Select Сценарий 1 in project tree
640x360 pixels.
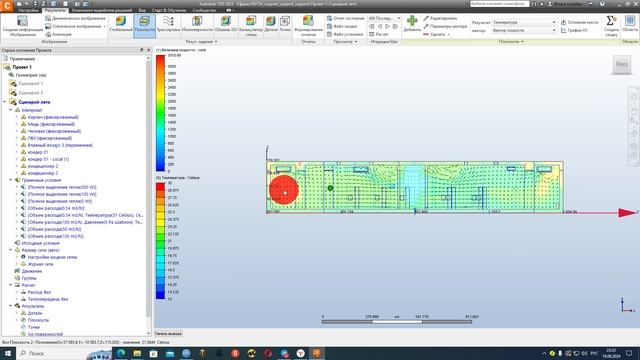coord(31,83)
